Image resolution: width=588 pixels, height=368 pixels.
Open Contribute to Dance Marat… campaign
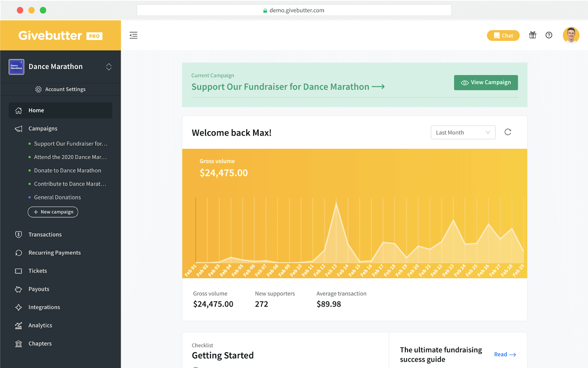70,184
